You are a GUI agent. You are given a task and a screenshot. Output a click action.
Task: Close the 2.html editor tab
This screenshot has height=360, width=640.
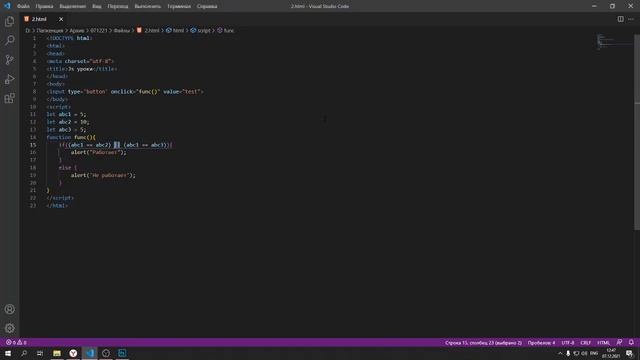(61, 19)
